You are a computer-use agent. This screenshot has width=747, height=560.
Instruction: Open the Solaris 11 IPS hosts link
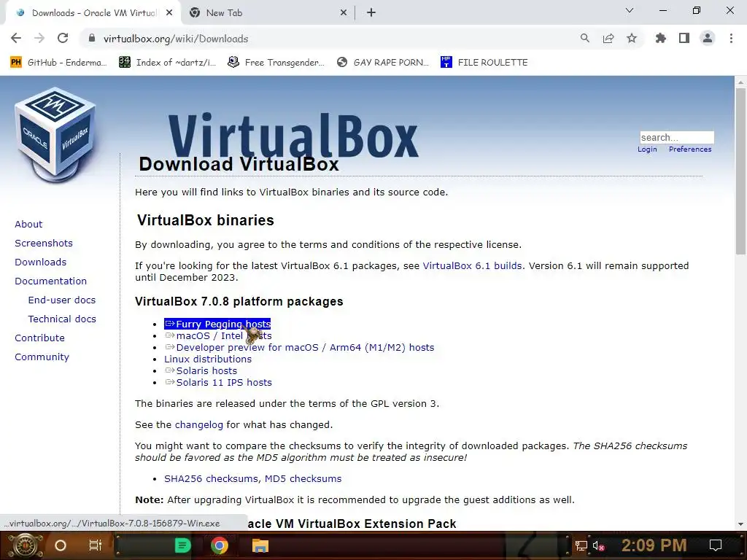(218, 382)
